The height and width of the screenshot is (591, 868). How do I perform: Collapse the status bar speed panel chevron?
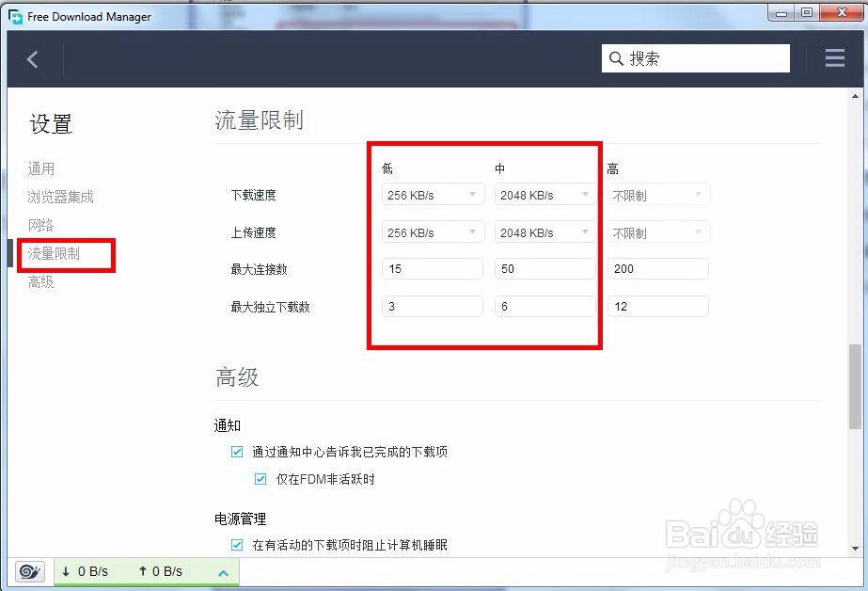(223, 571)
